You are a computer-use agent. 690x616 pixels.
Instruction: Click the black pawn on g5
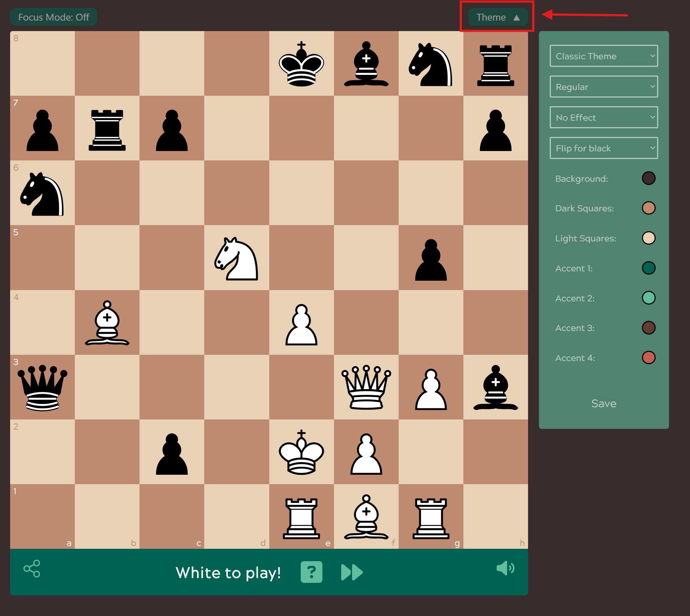point(431,260)
